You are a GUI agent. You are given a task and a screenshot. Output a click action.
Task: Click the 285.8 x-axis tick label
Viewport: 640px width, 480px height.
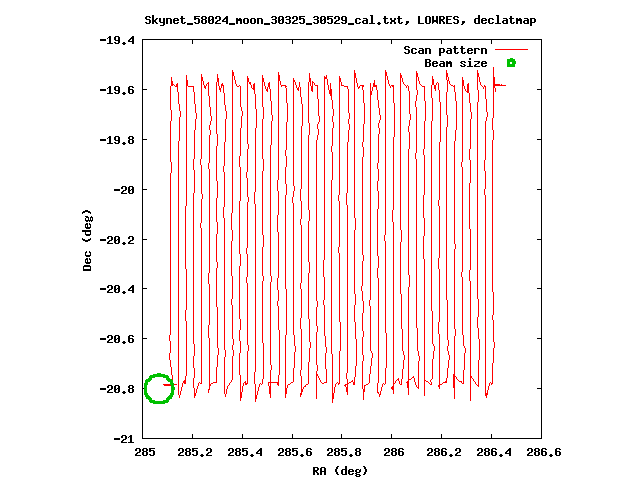pos(344,452)
